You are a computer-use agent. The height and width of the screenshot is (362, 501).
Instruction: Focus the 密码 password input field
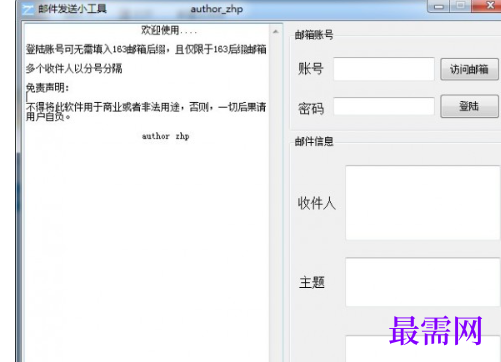384,106
